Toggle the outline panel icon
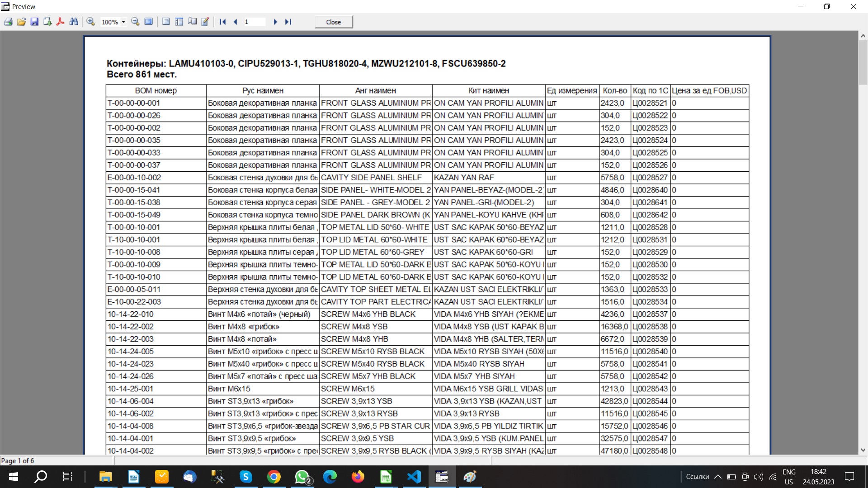The height and width of the screenshot is (488, 868). [x=166, y=22]
